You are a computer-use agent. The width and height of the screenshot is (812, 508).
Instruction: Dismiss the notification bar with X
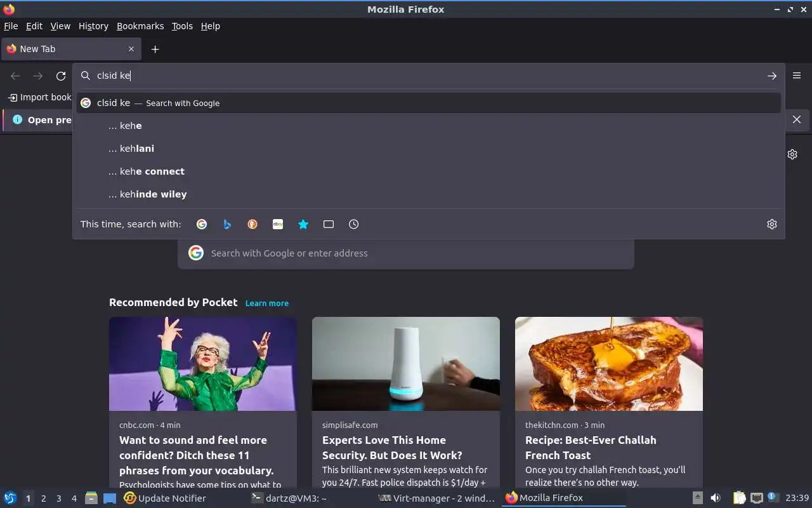[x=797, y=119]
